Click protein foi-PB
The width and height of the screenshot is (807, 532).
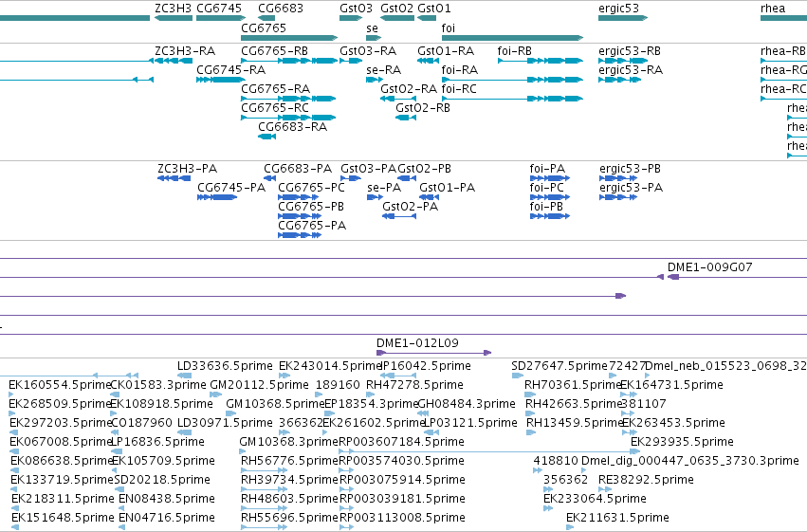click(x=550, y=216)
